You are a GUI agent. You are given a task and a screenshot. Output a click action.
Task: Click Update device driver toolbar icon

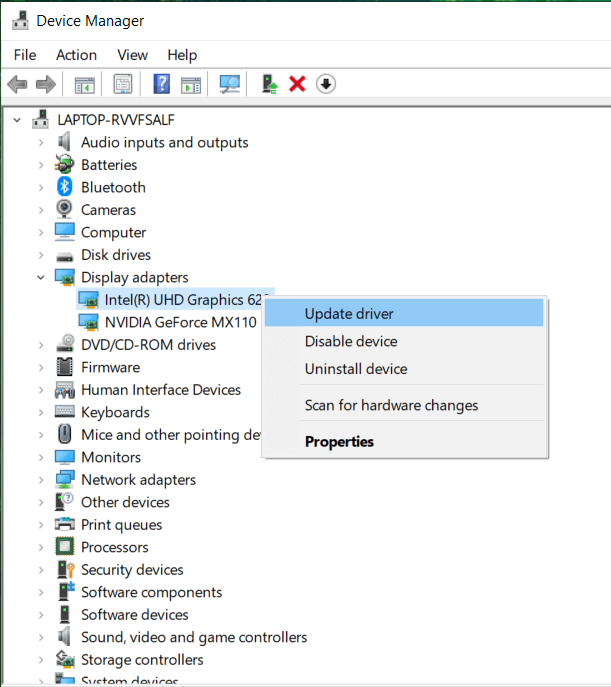point(270,84)
